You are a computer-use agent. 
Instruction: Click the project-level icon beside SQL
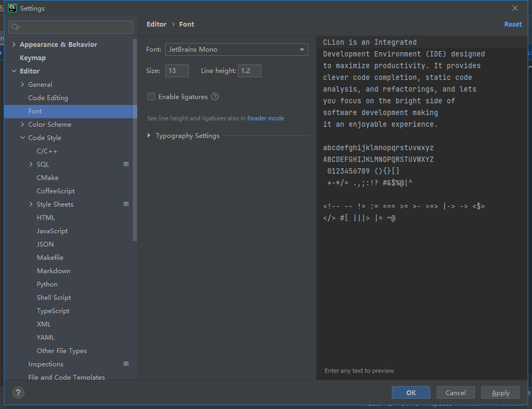[126, 164]
